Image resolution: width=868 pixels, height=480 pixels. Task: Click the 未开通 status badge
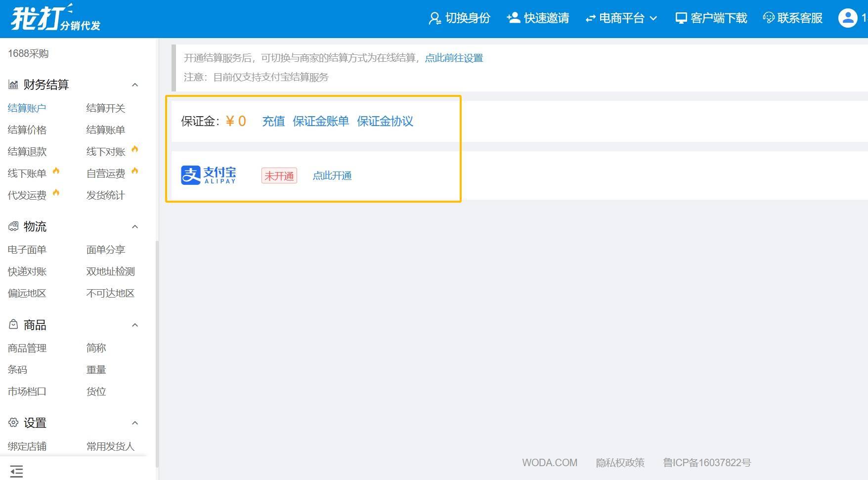[279, 176]
